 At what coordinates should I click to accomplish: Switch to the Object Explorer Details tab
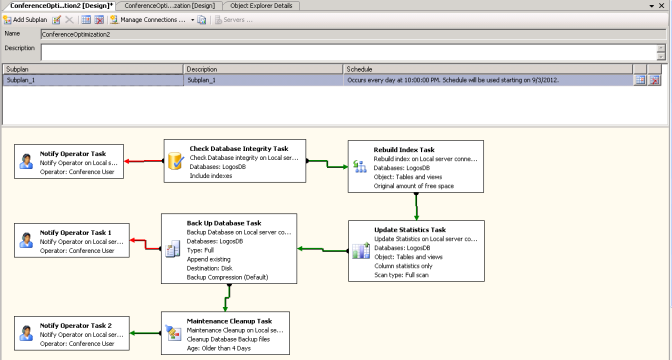coord(261,6)
